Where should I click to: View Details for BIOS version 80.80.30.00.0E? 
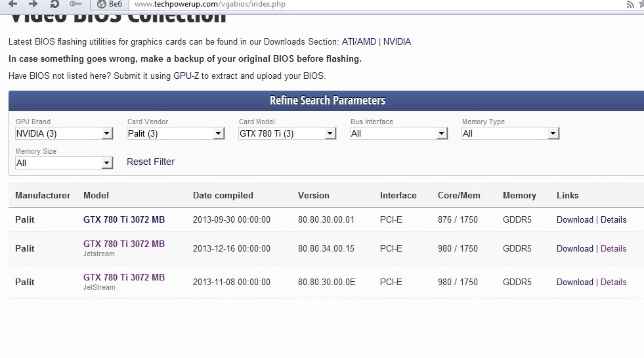[614, 282]
